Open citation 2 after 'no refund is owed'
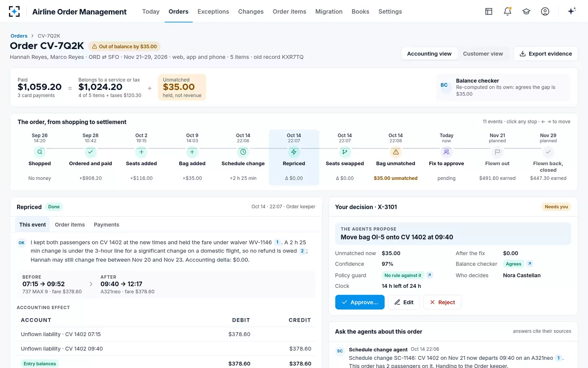Viewport: 588px width, 368px height. coord(302,251)
